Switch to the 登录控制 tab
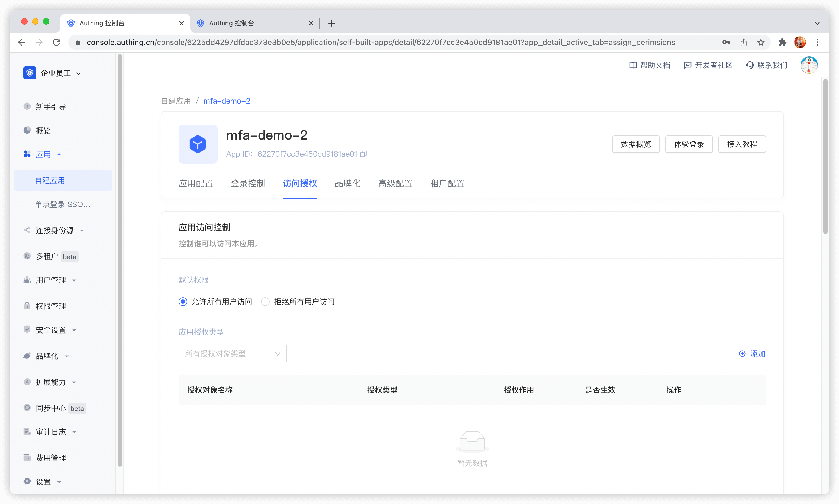This screenshot has height=504, width=839. click(x=248, y=184)
